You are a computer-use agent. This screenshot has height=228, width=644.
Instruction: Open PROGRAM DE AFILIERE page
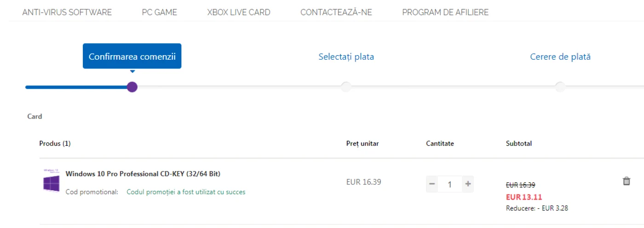coord(445,12)
